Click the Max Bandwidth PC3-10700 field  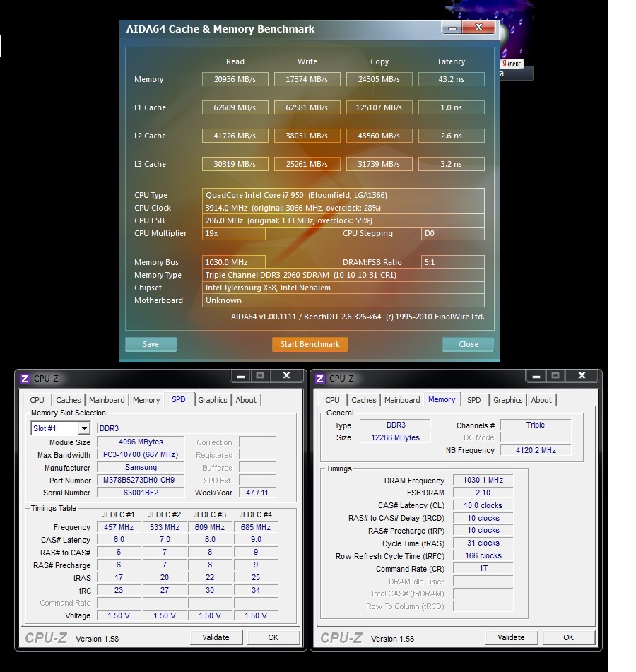(141, 455)
